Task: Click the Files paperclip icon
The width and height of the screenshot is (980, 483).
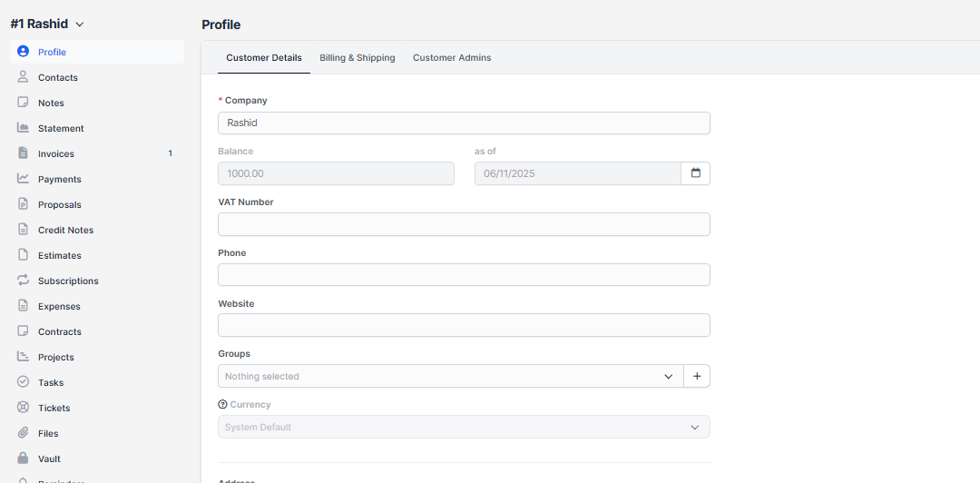Action: 24,433
